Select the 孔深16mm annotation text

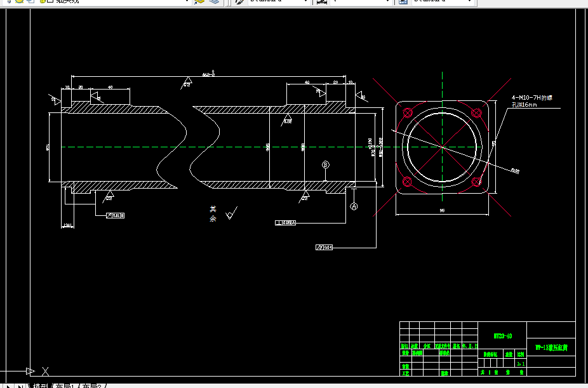[x=525, y=105]
